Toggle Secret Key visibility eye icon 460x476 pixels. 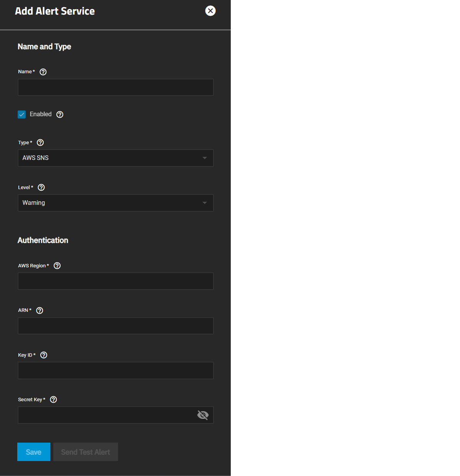(x=203, y=415)
